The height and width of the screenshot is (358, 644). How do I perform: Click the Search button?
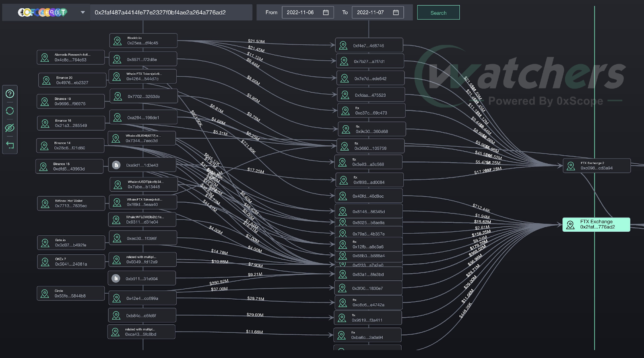coord(438,12)
